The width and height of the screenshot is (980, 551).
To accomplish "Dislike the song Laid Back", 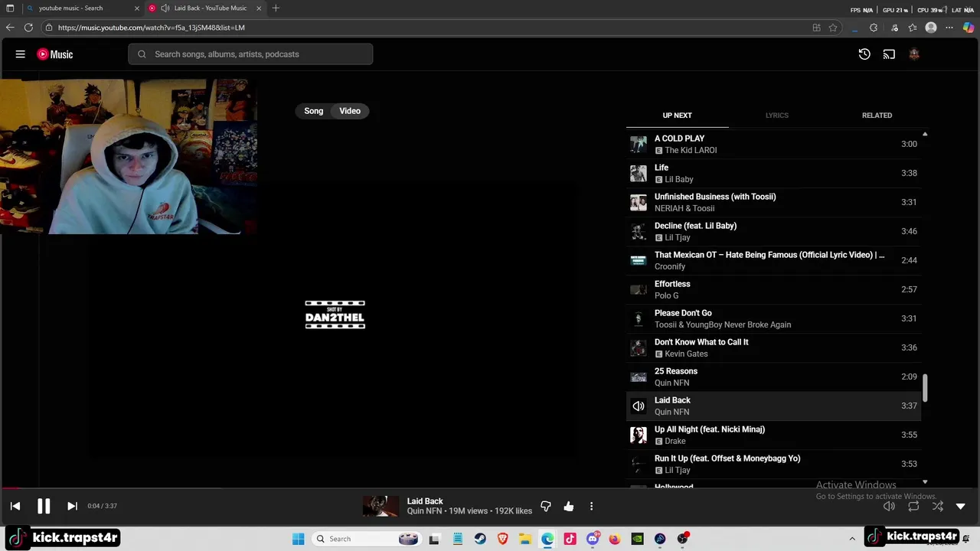I will 546,507.
